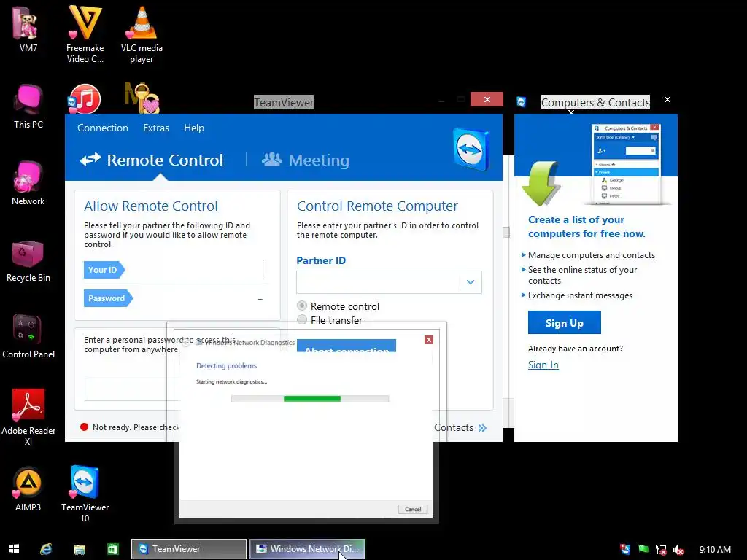Switch to Windows Network Diagnostics taskbar button
Screen dimensions: 747x560
coord(307,549)
